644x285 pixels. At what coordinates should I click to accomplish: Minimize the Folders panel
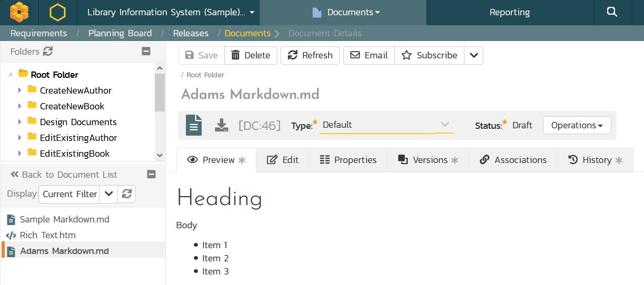(x=146, y=52)
